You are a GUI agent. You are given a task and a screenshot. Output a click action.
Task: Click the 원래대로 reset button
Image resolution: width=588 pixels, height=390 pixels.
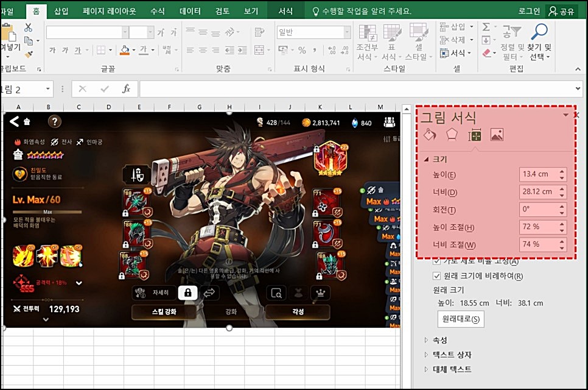[461, 319]
